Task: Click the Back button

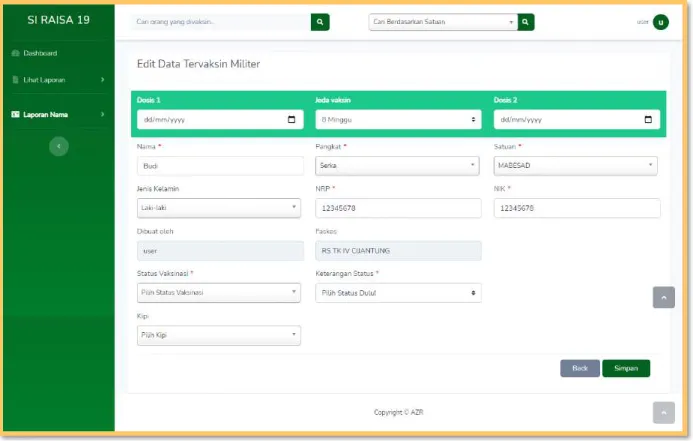Action: coord(580,368)
